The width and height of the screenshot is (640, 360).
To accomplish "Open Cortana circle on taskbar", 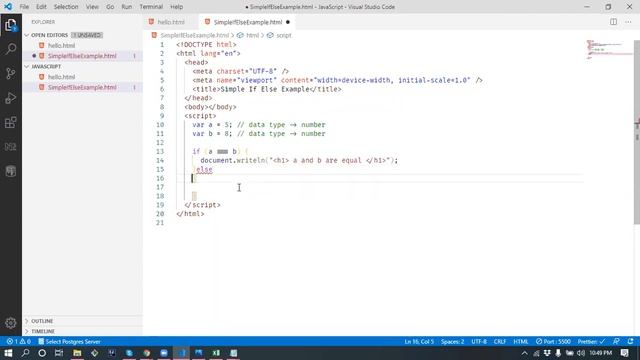I will 42,353.
